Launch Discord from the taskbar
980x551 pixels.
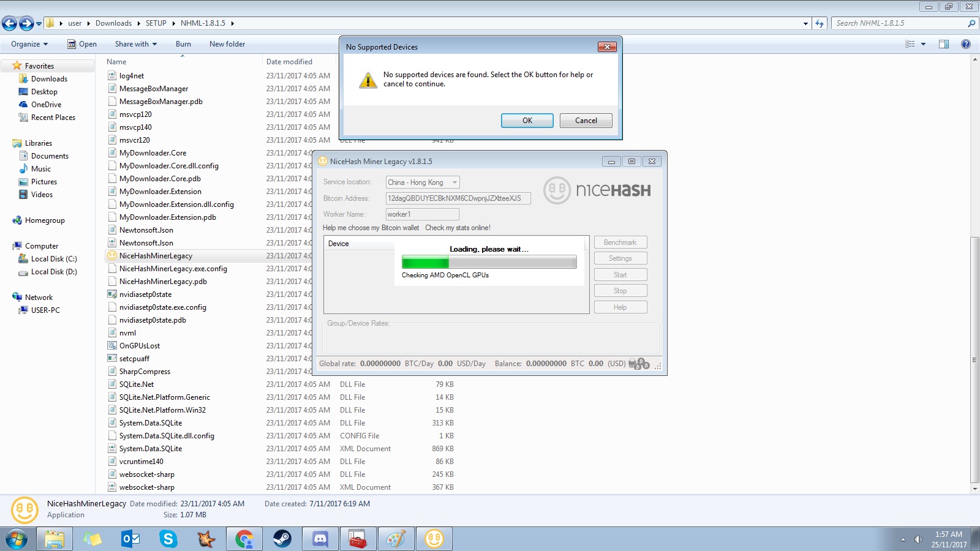point(320,539)
